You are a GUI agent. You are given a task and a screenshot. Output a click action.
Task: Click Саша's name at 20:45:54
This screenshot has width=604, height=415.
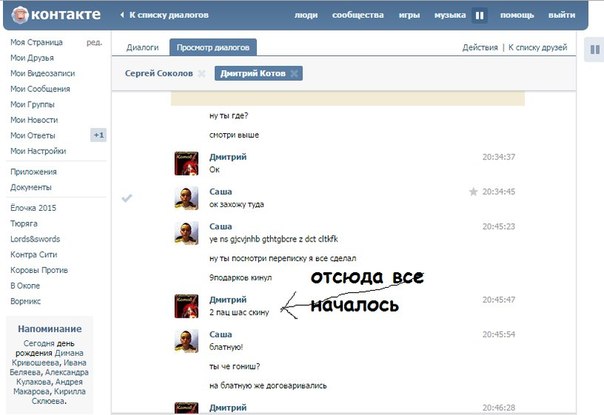220,334
